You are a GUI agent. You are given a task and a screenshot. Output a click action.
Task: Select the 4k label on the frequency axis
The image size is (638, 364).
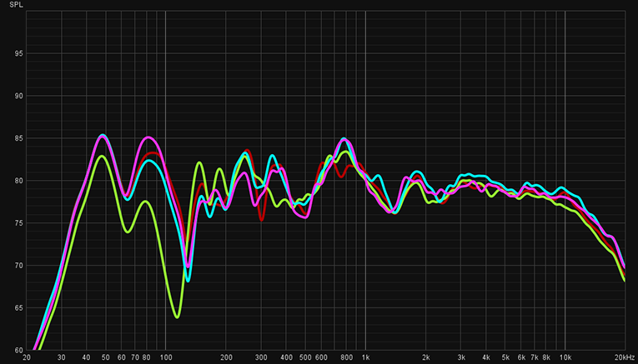[486, 357]
